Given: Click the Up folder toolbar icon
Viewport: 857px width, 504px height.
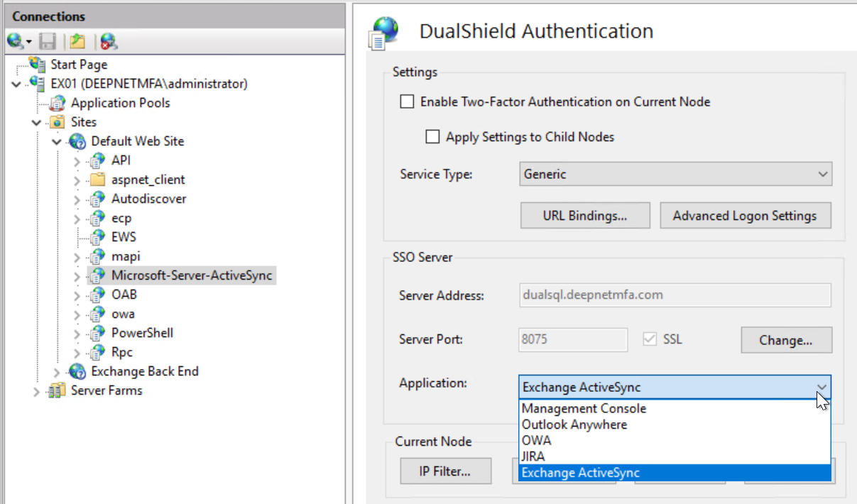Looking at the screenshot, I should click(77, 41).
